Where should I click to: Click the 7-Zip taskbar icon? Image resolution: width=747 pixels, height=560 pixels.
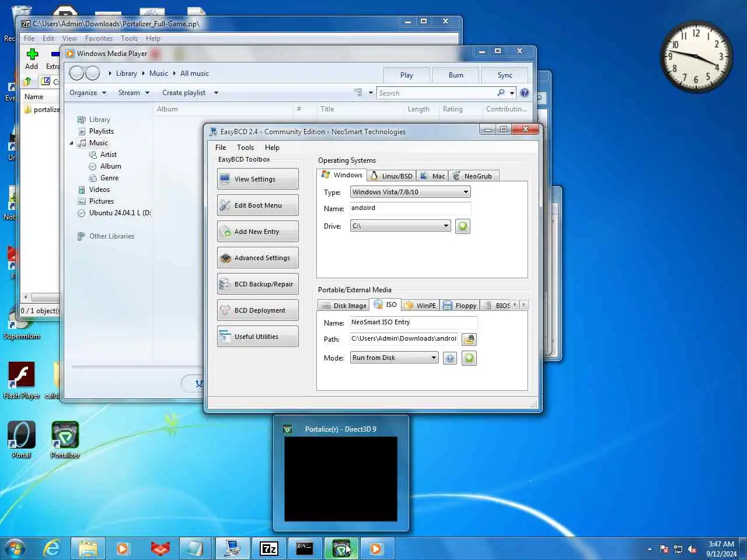coord(269,548)
